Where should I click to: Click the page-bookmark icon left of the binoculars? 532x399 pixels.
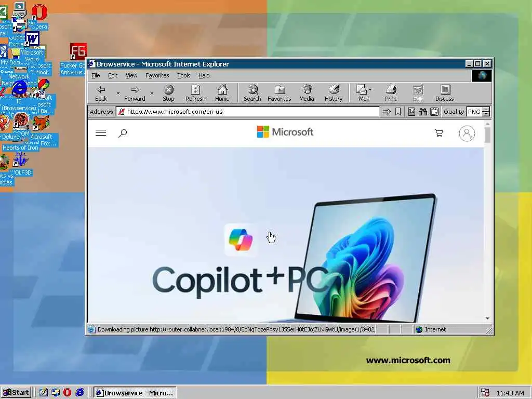(411, 112)
